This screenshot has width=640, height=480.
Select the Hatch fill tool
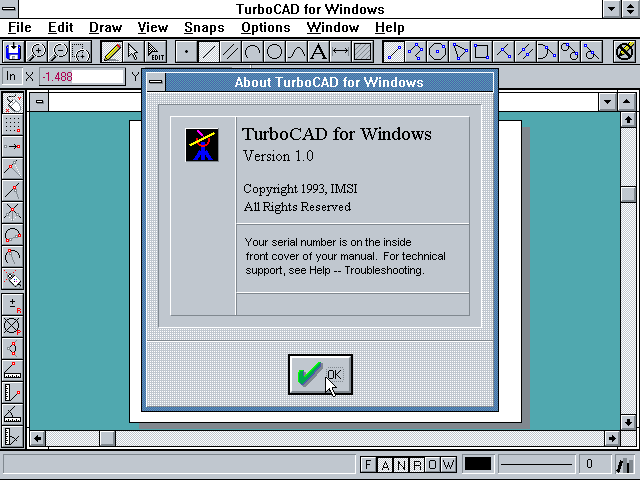362,52
